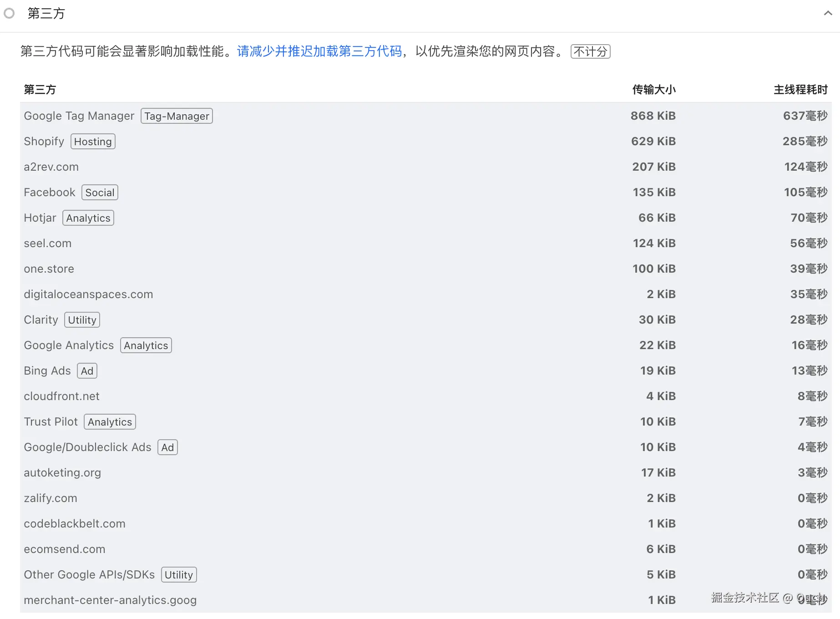This screenshot has height=619, width=840.
Task: Click the 6 KiB transfer size value
Action: pyautogui.click(x=661, y=549)
